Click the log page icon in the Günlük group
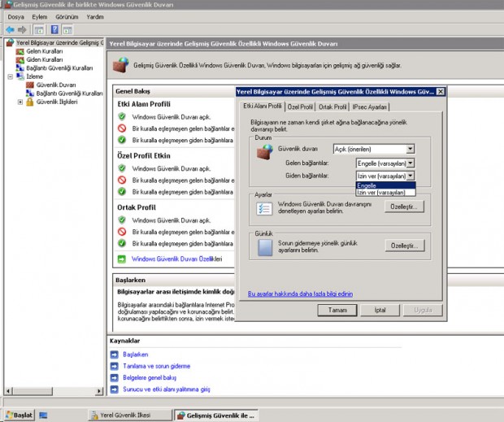Screen dimensions: 504x422 [265, 247]
